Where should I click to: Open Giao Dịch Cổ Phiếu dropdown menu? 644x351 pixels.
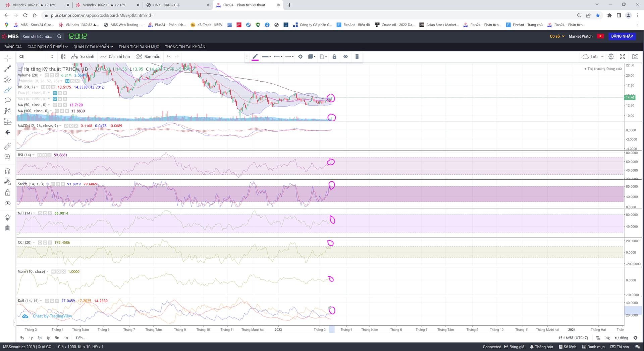(x=47, y=47)
